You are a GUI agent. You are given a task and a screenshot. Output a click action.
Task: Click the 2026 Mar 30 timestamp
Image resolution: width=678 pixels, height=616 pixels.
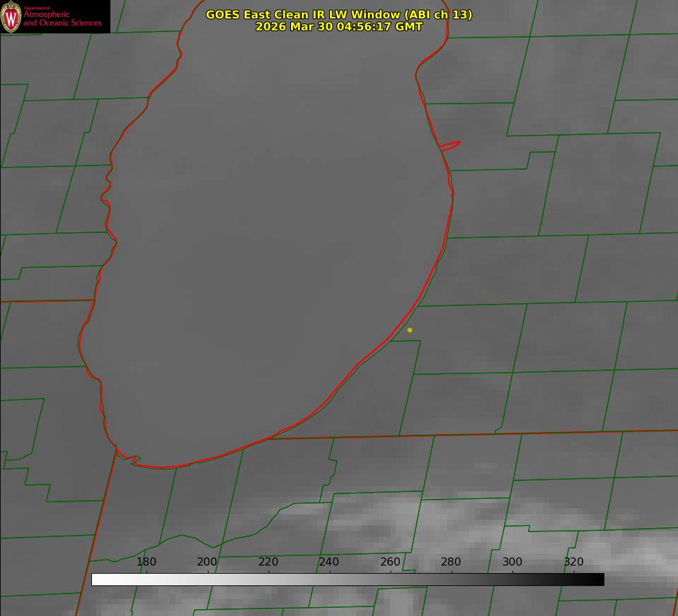[339, 27]
